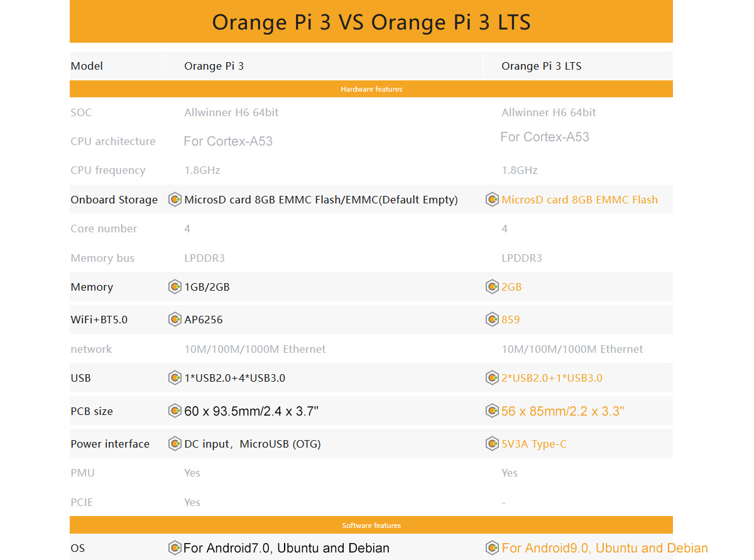This screenshot has height=560, width=754.
Task: Select the Software features section bar
Action: 371,525
